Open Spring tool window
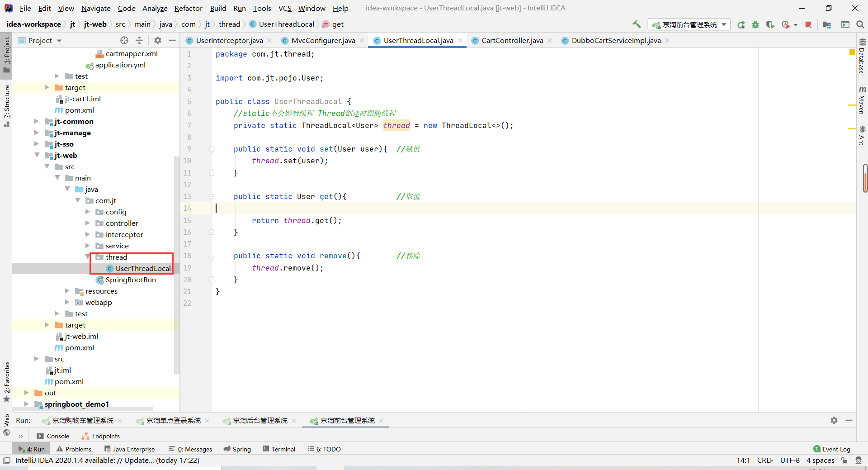 [x=237, y=449]
